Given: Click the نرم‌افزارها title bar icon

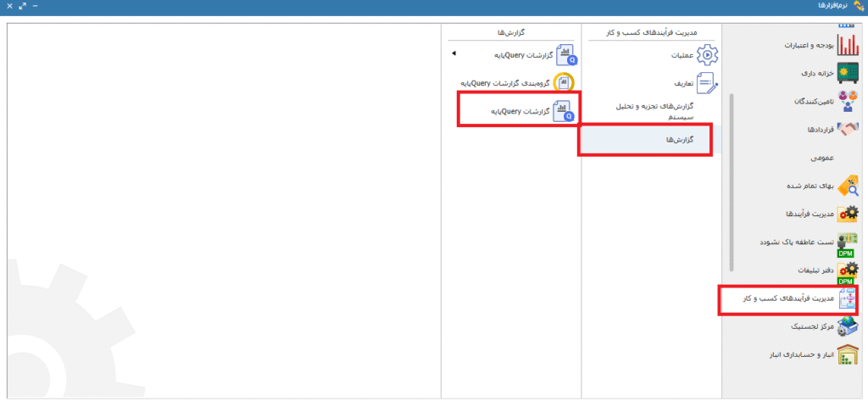Looking at the screenshot, I should tap(856, 7).
